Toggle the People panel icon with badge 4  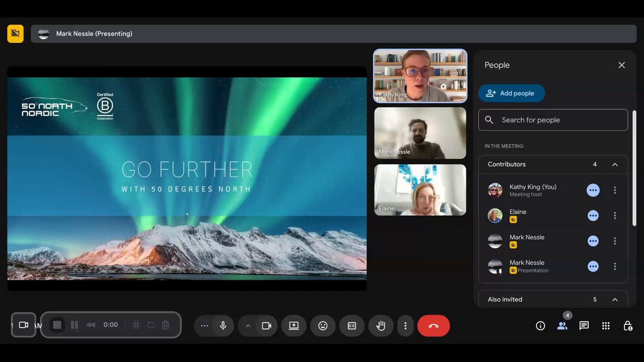click(562, 326)
